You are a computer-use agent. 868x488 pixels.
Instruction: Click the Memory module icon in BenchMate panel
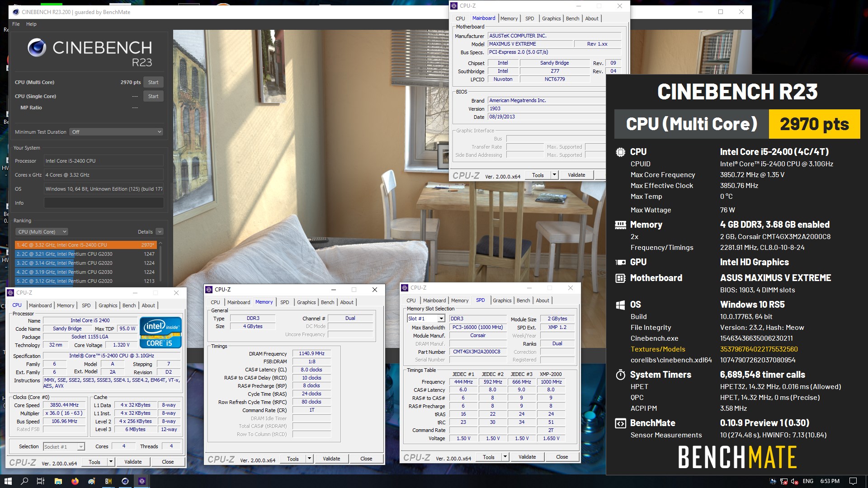[x=621, y=225]
